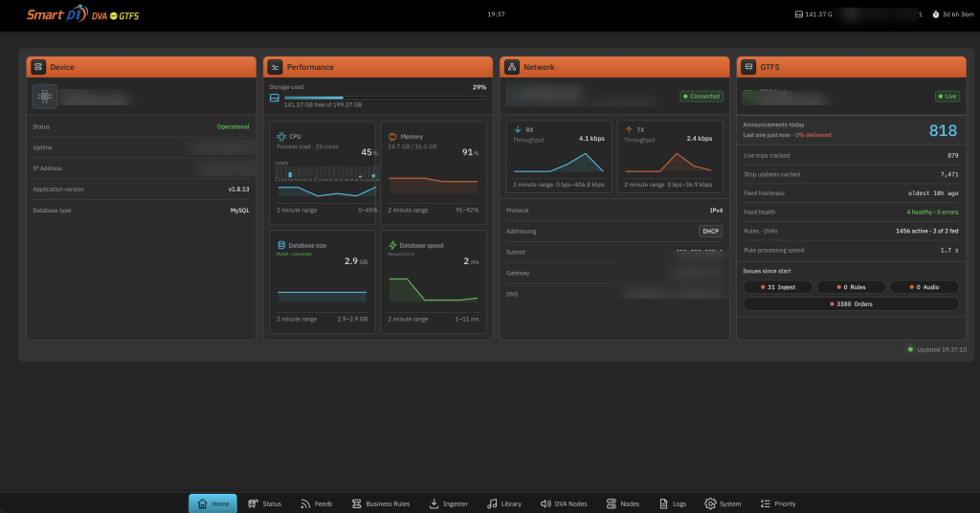The image size is (980, 513).
Task: Click the '0% delivered' text
Action: click(x=813, y=135)
